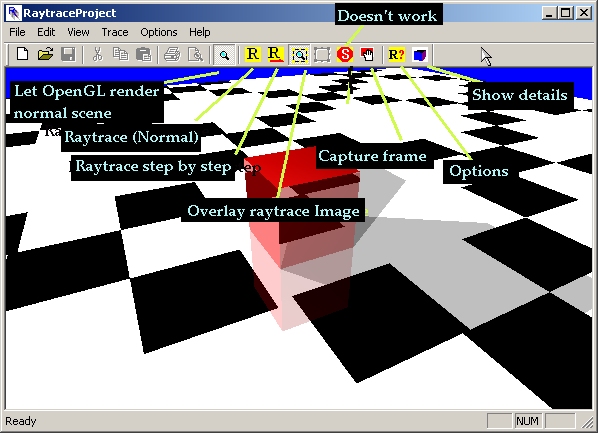Start normal raytrace with yellow R icon
This screenshot has width=598, height=433.
(x=252, y=54)
